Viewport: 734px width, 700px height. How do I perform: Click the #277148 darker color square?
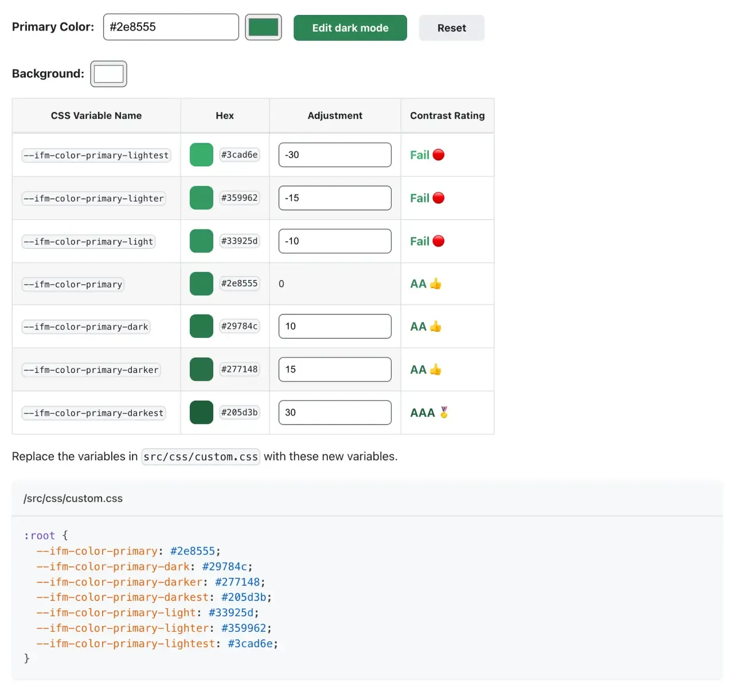201,370
